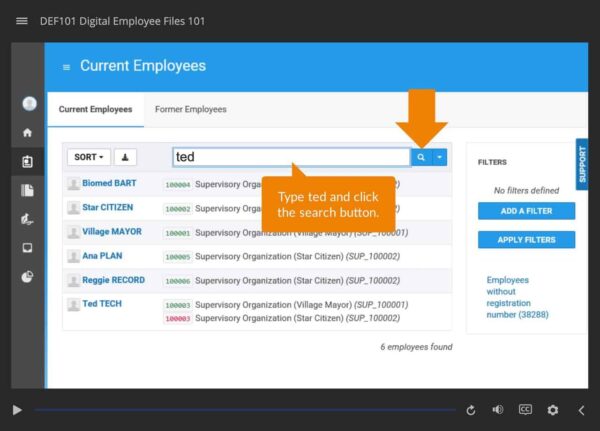The image size is (600, 431).
Task: Open the Ted TECH employee link
Action: coord(102,304)
